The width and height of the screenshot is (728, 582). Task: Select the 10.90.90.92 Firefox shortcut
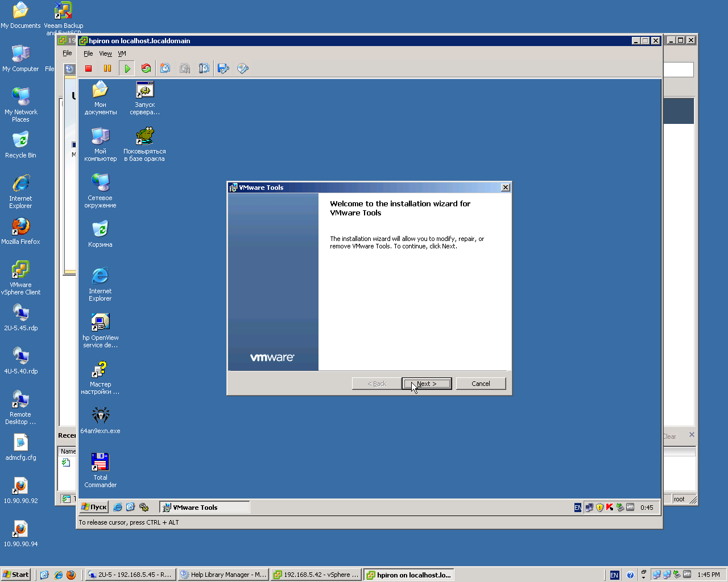click(20, 490)
